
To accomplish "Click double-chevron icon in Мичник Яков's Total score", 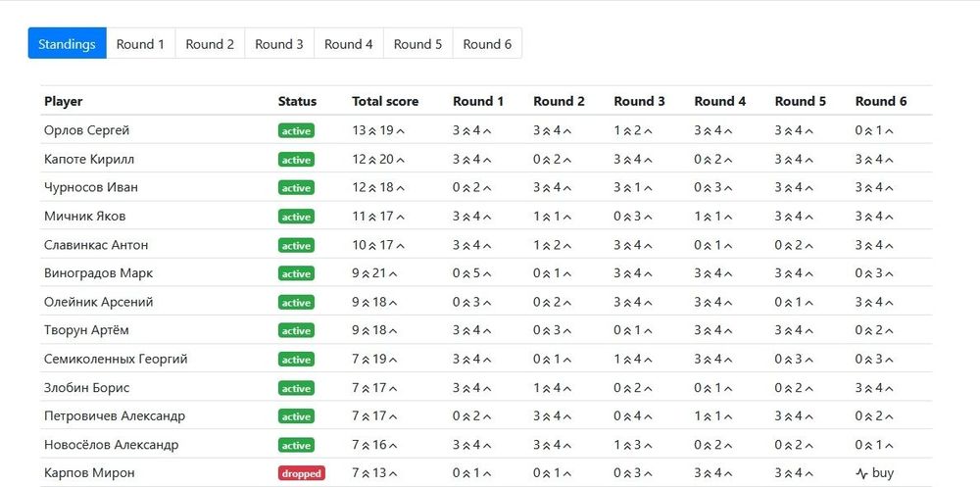I will tap(371, 217).
